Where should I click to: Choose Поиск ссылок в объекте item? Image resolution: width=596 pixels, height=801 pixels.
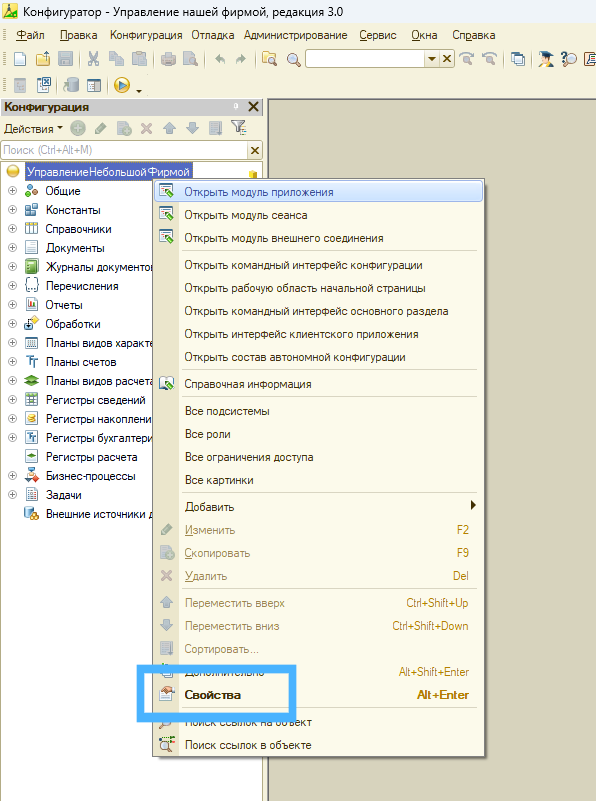319,745
